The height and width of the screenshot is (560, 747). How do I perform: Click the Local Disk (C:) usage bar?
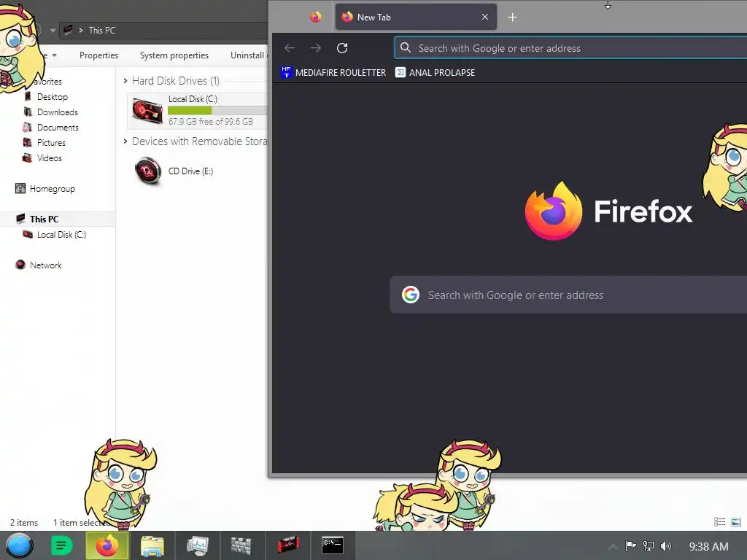click(217, 111)
